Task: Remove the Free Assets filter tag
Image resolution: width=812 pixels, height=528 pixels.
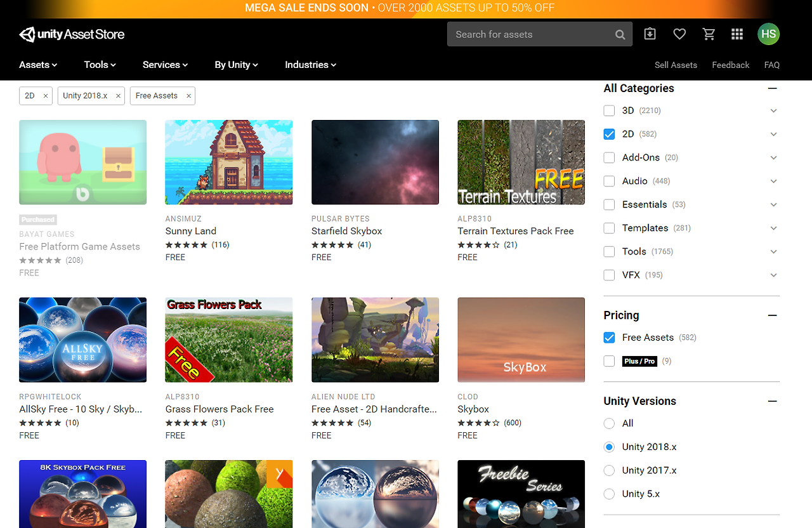Action: click(x=188, y=96)
